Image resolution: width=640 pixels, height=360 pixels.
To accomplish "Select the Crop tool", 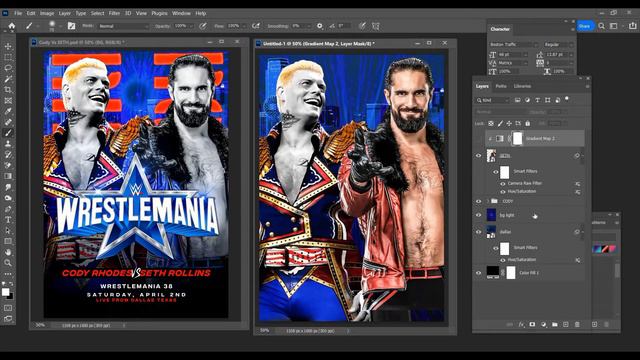I will 8,90.
